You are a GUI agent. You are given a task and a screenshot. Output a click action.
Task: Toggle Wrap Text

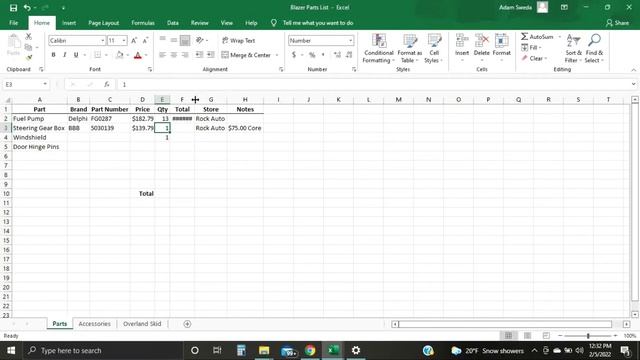[239, 40]
